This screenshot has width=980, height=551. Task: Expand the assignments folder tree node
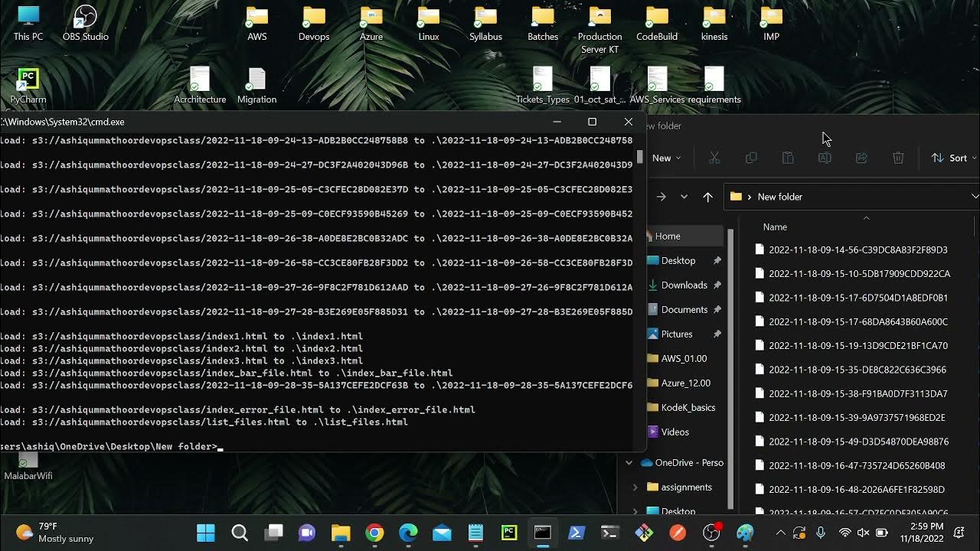pos(635,487)
